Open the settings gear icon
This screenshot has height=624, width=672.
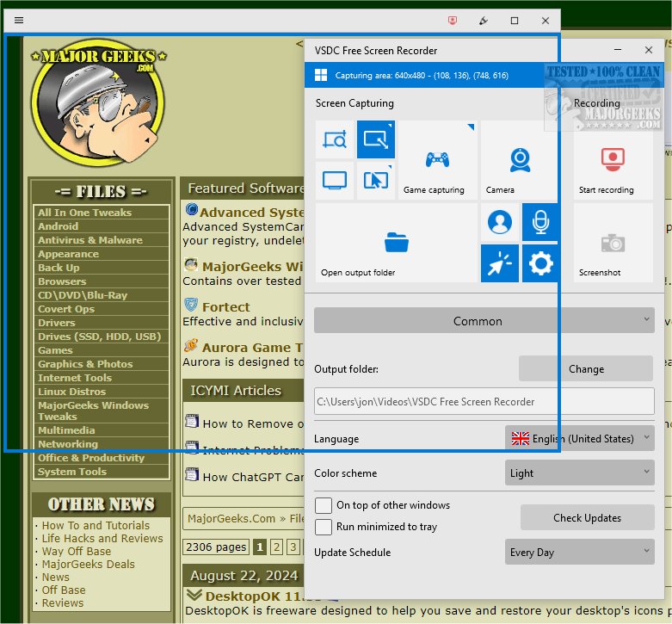pyautogui.click(x=541, y=263)
